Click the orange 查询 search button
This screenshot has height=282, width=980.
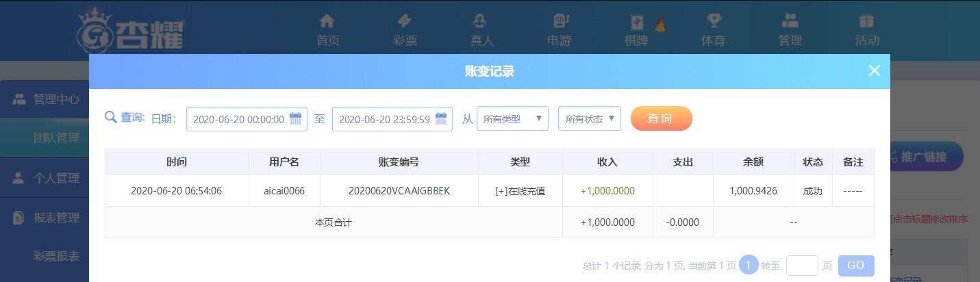(661, 118)
